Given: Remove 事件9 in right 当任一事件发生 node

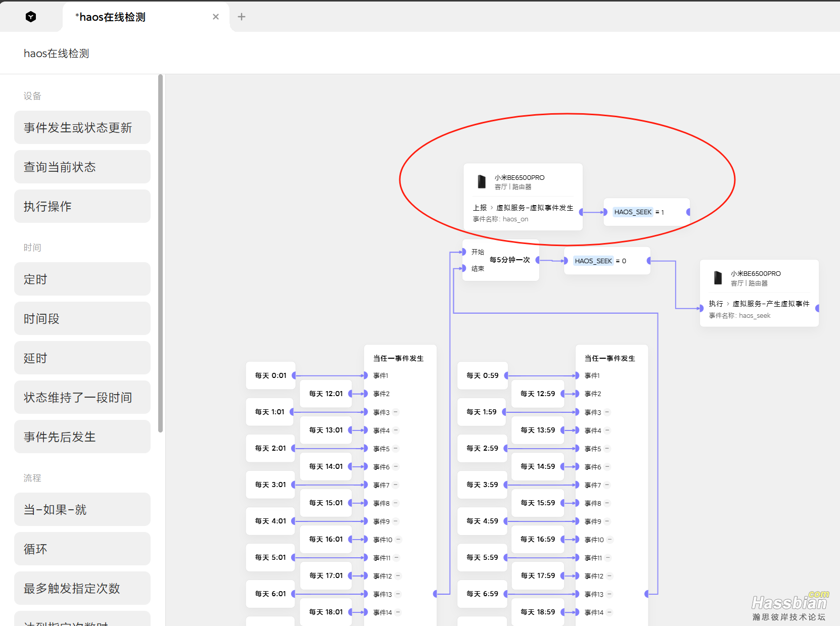Looking at the screenshot, I should (x=607, y=521).
